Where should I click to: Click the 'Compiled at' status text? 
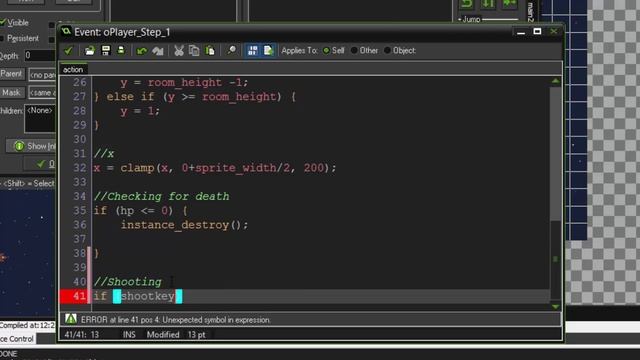pyautogui.click(x=27, y=325)
